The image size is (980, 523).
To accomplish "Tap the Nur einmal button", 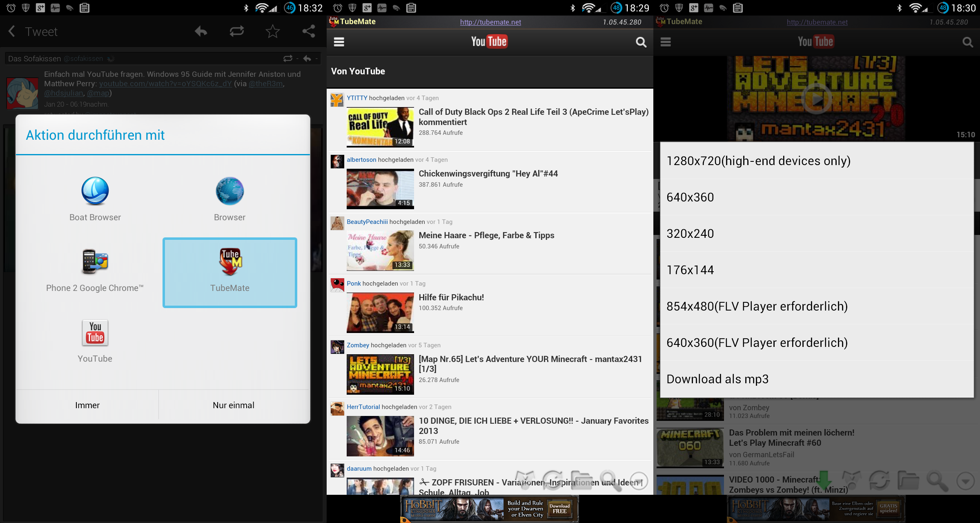I will point(234,405).
